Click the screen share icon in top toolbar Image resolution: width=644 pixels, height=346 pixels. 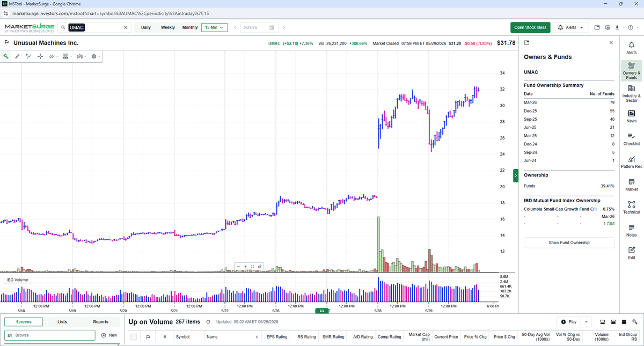[x=608, y=27]
